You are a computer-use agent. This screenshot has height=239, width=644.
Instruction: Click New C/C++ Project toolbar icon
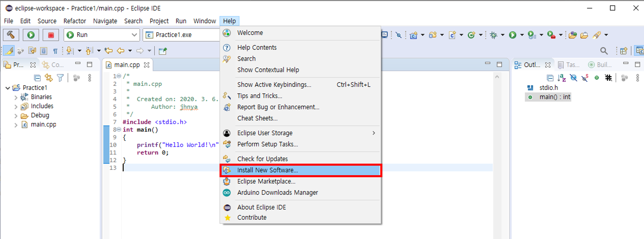pyautogui.click(x=413, y=35)
